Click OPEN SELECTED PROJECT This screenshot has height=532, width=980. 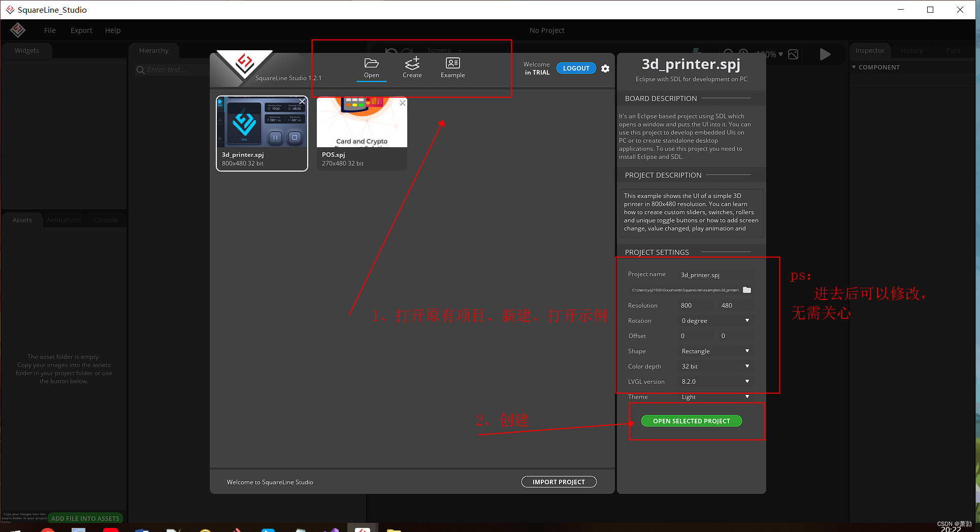[x=691, y=421]
